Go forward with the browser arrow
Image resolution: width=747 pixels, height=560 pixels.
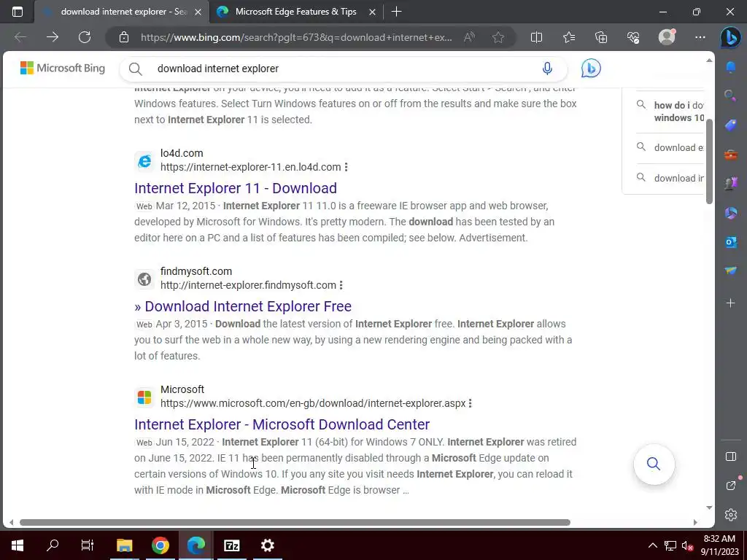(x=53, y=37)
